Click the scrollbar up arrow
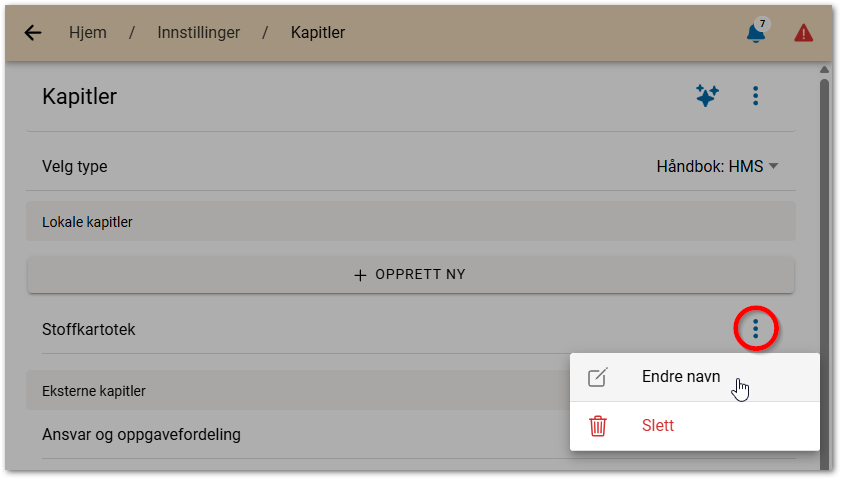The image size is (841, 479). coord(824,70)
